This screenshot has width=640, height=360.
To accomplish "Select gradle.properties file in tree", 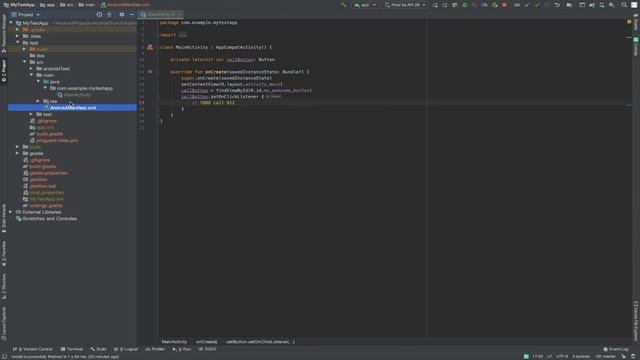I will 45,173.
